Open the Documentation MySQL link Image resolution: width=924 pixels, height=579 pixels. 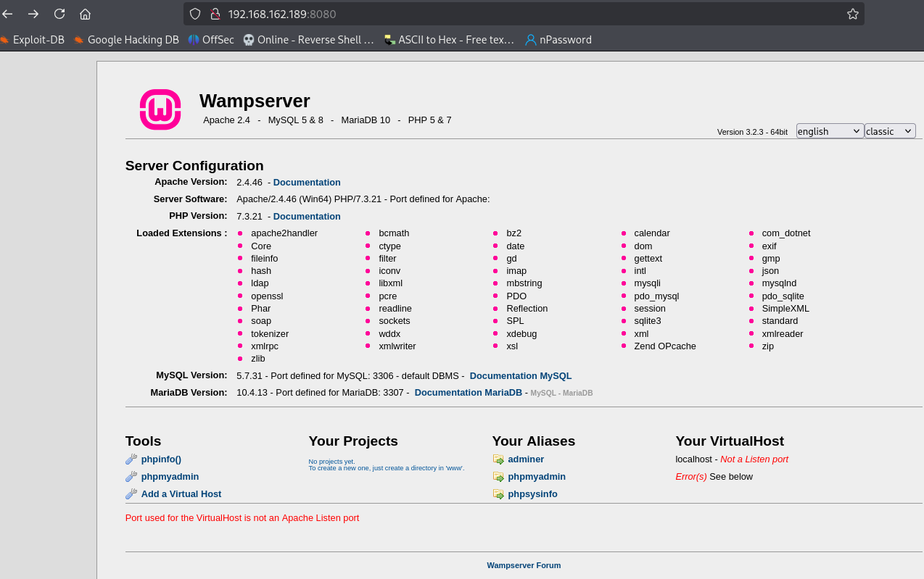click(x=520, y=376)
